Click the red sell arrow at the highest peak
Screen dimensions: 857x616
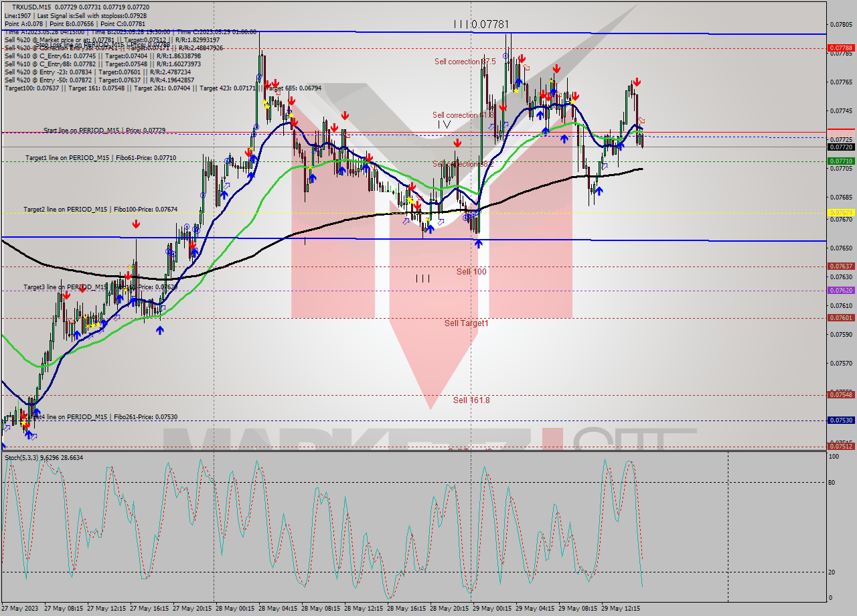[522, 58]
